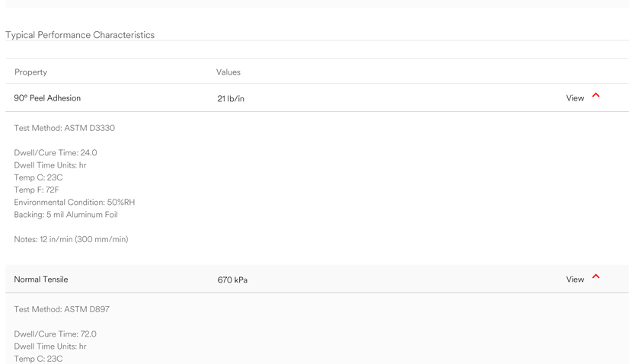The width and height of the screenshot is (632, 364).
Task: Click Test Method: ASTM D897 text
Action: pos(62,309)
